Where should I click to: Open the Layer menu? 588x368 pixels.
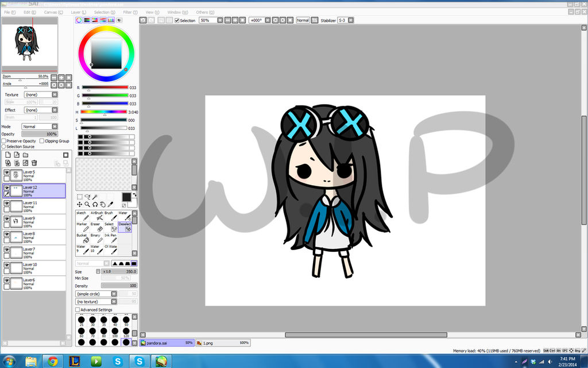[x=78, y=13]
